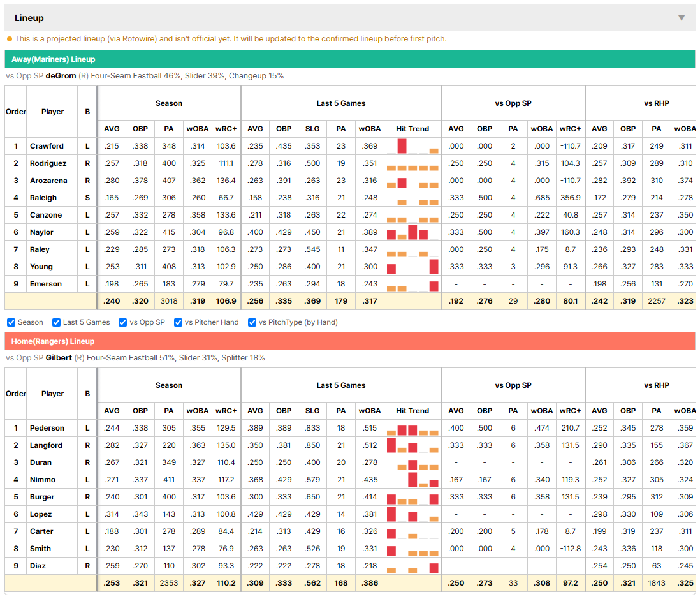The height and width of the screenshot is (599, 700).
Task: Collapse the Lineup panel arrow
Action: 682,18
